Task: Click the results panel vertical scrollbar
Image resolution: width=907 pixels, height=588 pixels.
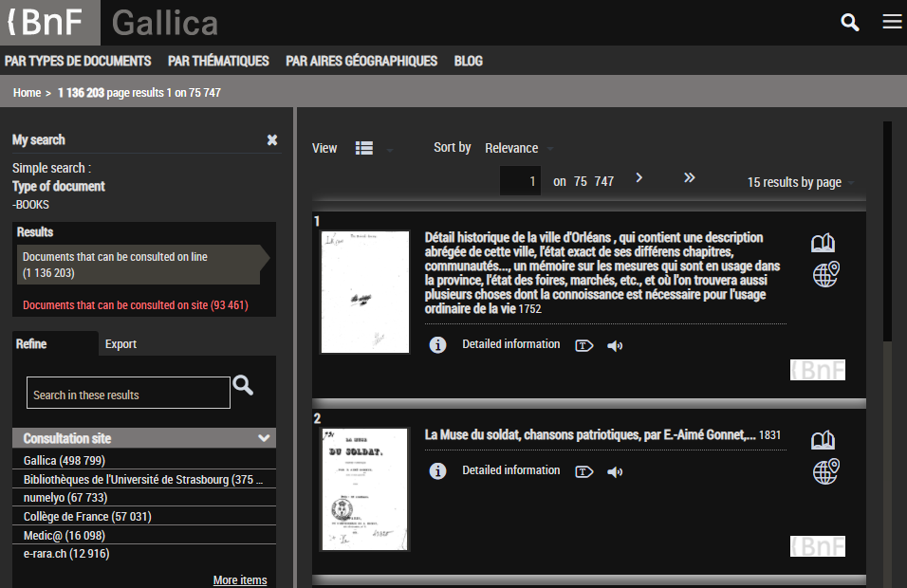Action: point(887,231)
